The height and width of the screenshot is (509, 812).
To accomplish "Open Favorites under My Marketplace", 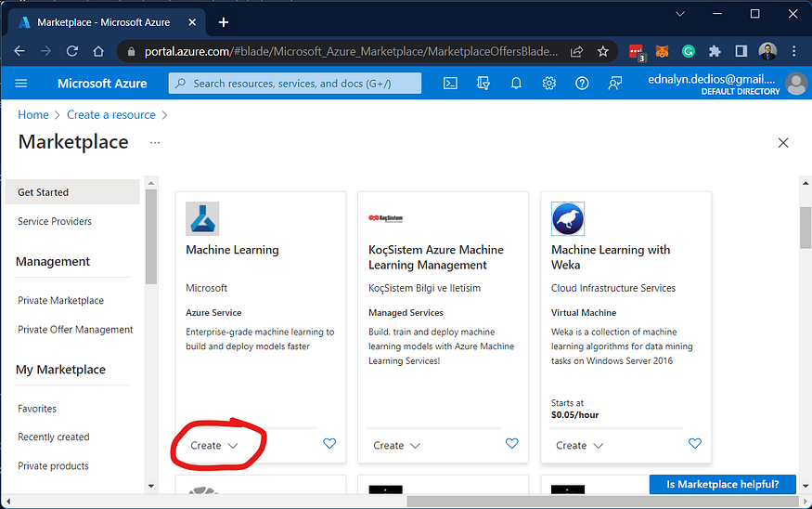I will (37, 409).
